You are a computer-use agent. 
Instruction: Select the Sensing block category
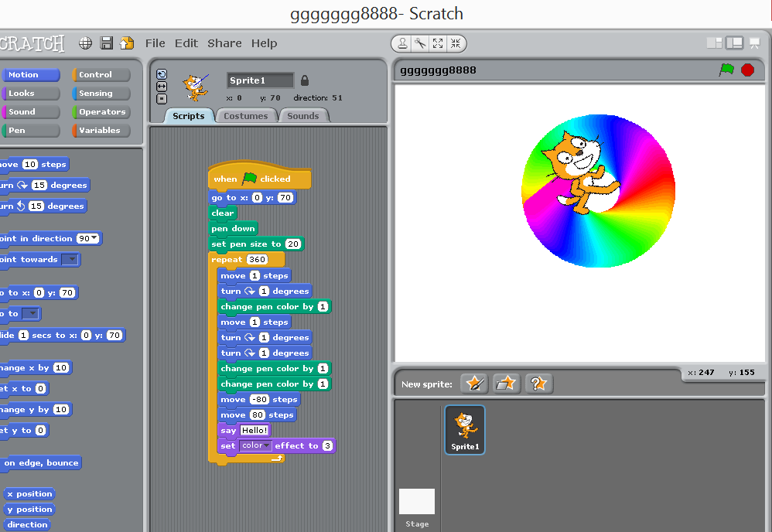[x=101, y=94]
